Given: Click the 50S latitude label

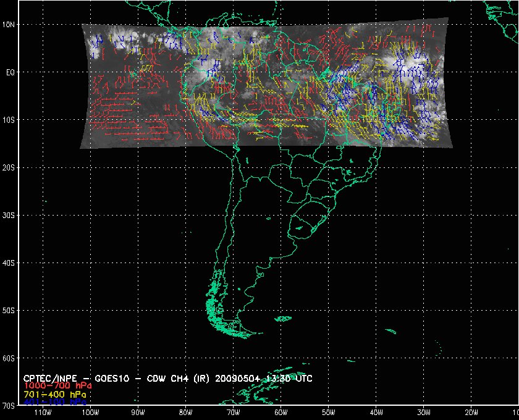Looking at the screenshot, I should 9,311.
